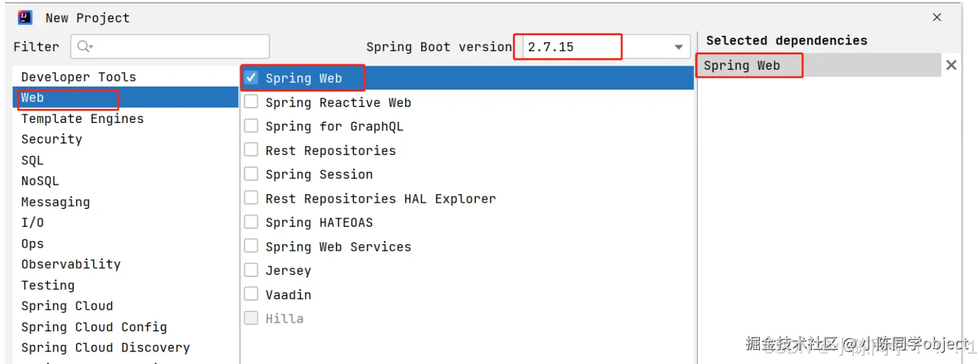Select the Messaging category
The image size is (980, 364).
[x=126, y=202]
